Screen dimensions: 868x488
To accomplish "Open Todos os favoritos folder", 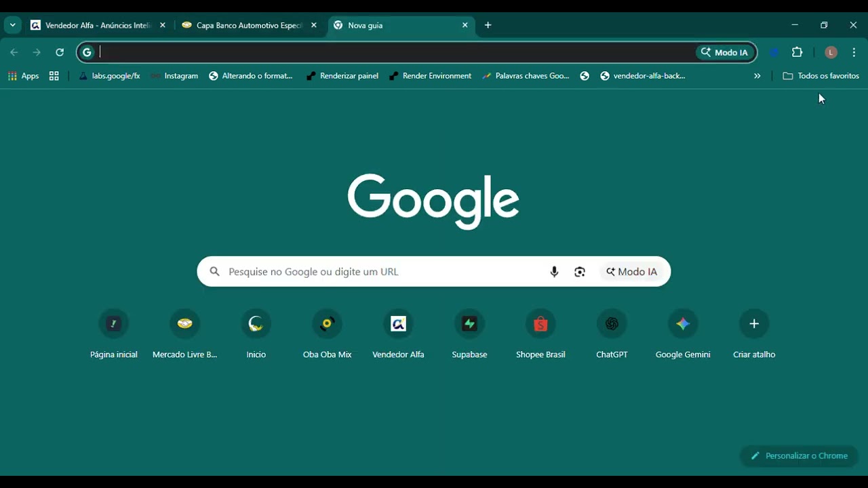I will tap(821, 76).
